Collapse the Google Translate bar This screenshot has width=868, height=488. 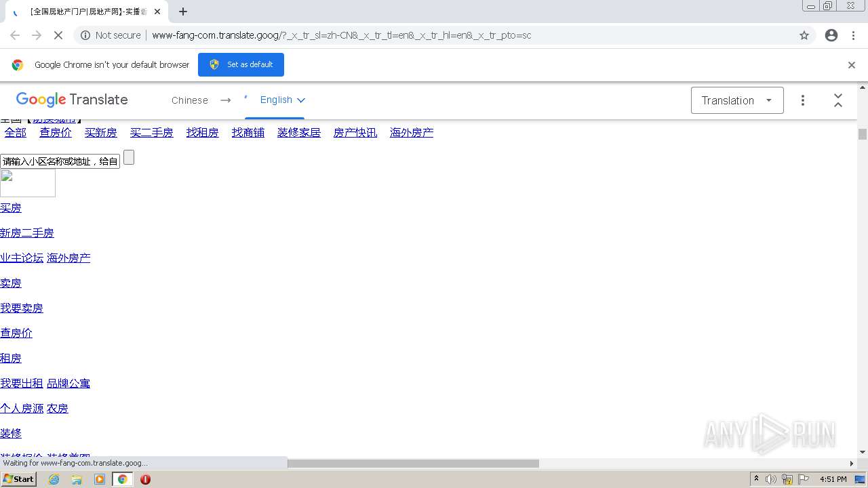(838, 100)
